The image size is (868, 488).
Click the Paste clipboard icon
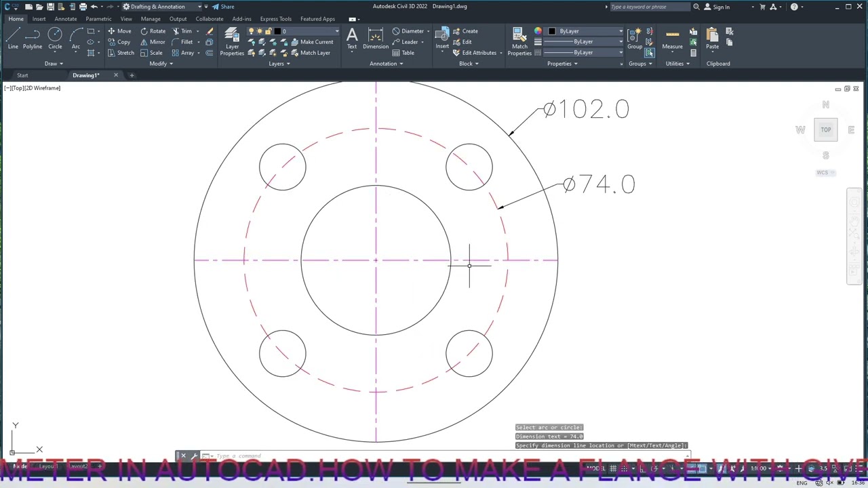tap(712, 39)
